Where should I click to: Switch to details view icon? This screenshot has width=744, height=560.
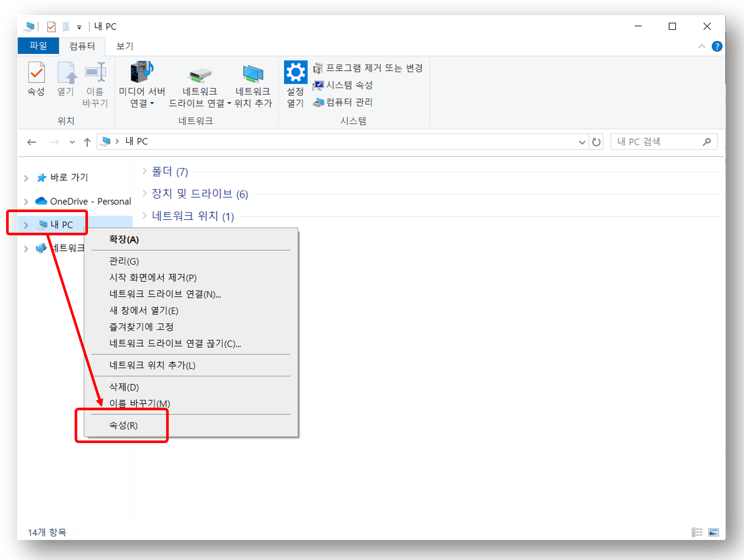click(697, 532)
